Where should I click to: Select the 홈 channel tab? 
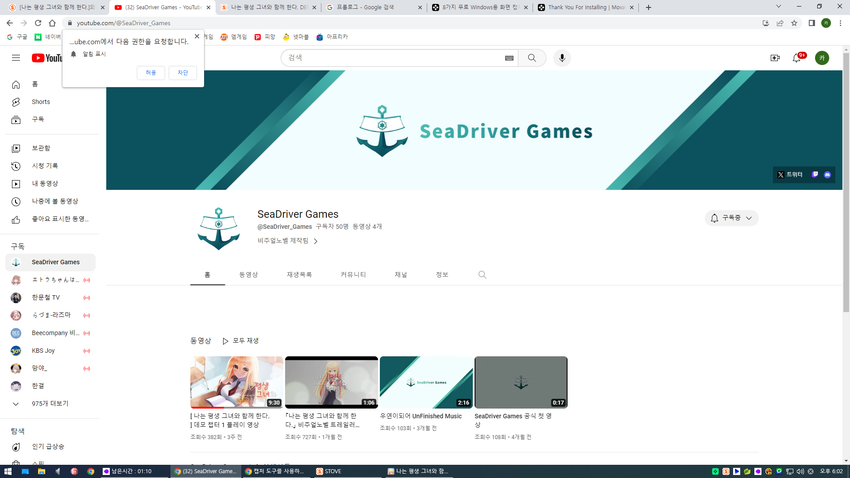(x=207, y=275)
